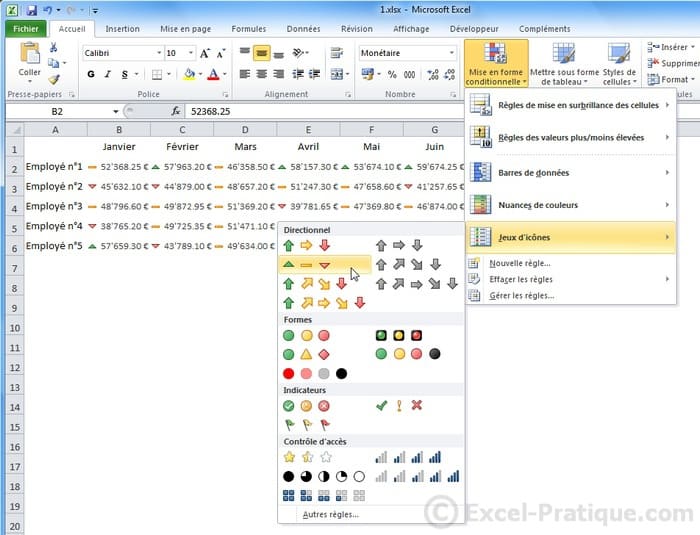Select check exclamation cross symbols set
700x535 pixels.
click(x=399, y=405)
